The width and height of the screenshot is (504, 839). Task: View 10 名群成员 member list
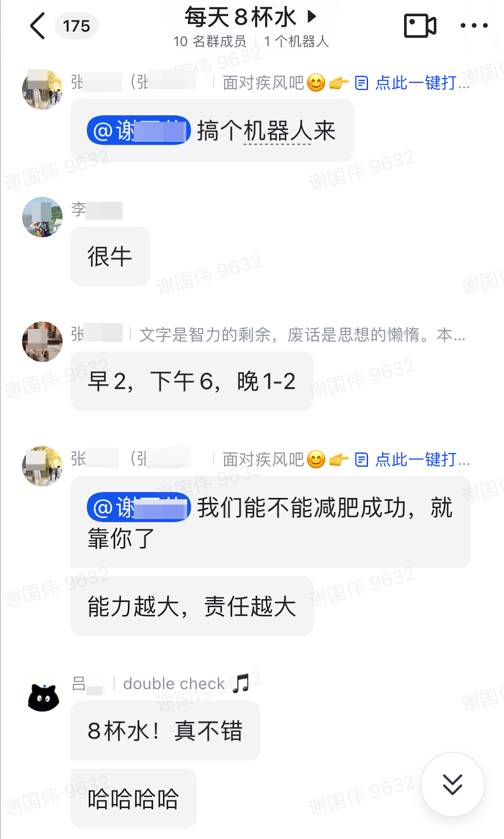(209, 42)
